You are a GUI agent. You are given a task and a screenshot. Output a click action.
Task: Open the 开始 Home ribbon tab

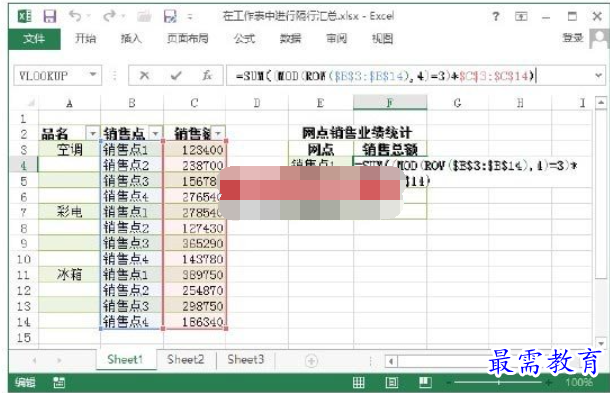click(86, 38)
